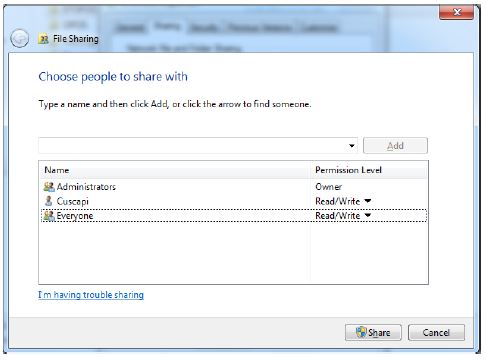Click the Cuscapi user icon

click(x=49, y=201)
